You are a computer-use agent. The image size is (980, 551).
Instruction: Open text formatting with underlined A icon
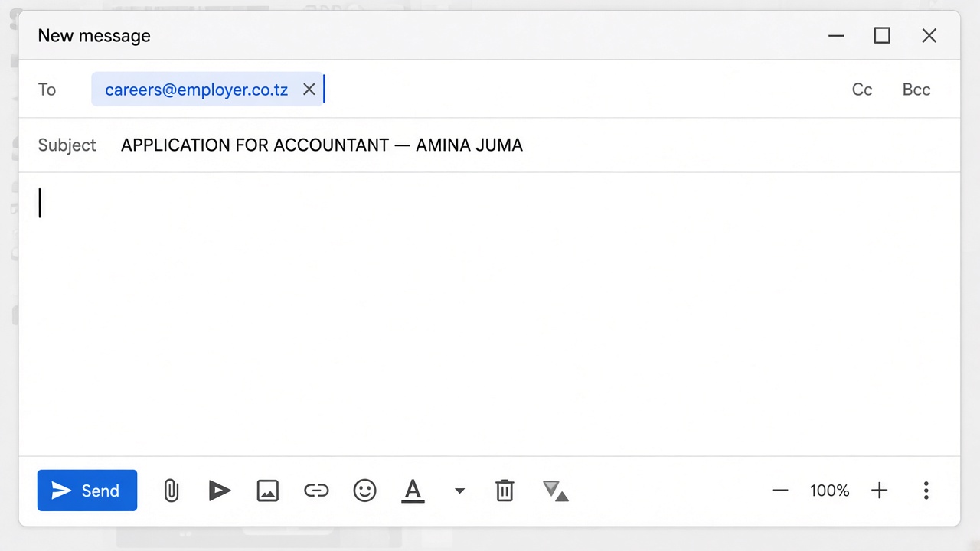[413, 491]
